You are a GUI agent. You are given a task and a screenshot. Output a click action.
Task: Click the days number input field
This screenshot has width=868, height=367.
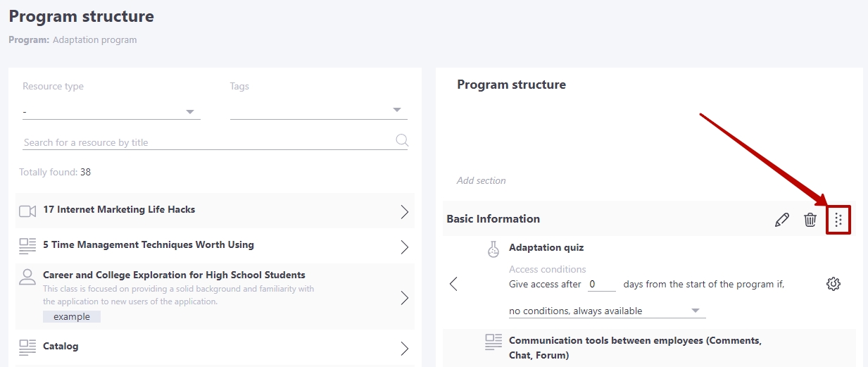(602, 284)
